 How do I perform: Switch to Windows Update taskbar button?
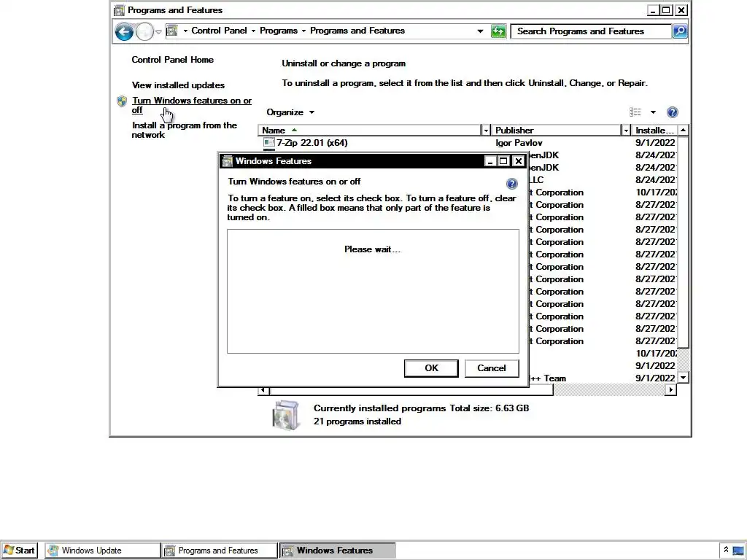pyautogui.click(x=102, y=551)
